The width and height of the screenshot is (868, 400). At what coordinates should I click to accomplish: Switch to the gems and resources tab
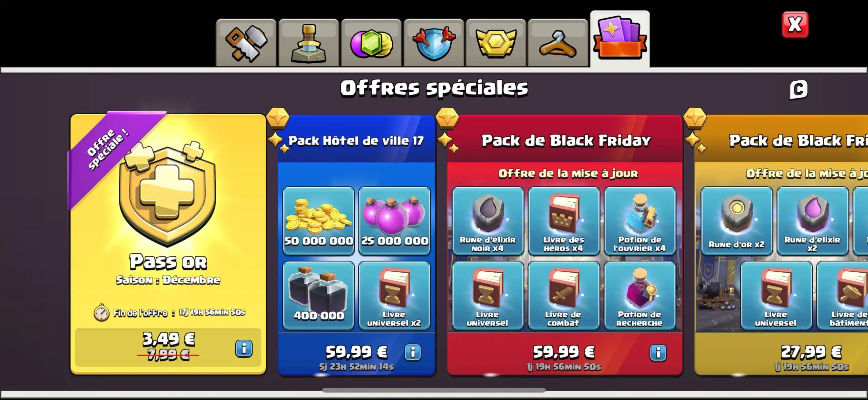tap(371, 43)
